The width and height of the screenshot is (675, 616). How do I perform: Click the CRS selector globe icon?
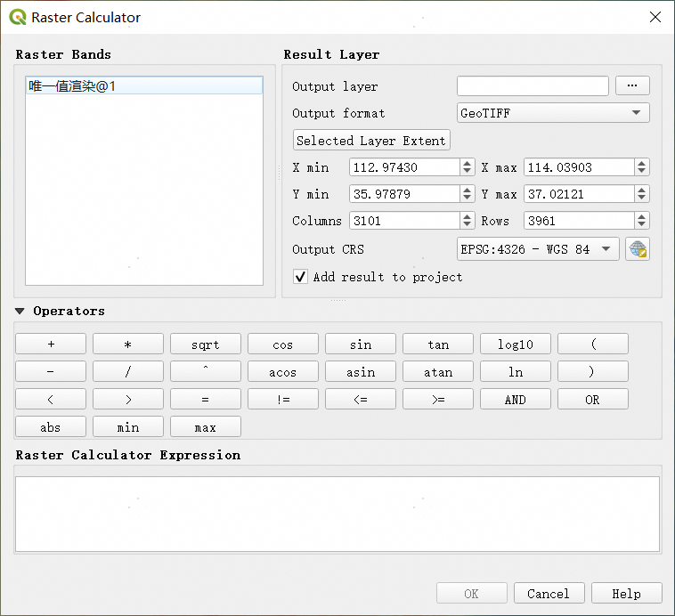pyautogui.click(x=638, y=249)
